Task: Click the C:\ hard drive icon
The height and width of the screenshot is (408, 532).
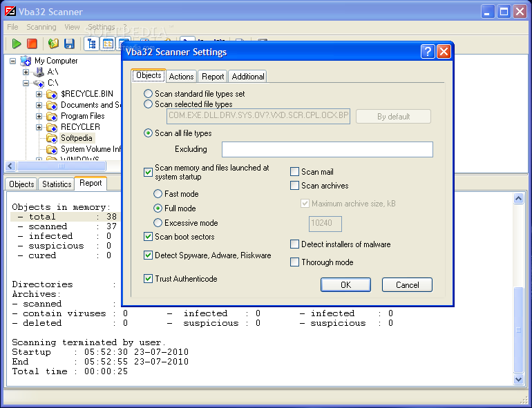Action: (39, 83)
